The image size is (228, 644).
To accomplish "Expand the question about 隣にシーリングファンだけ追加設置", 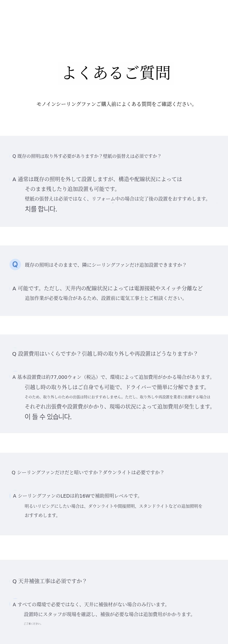I will (x=106, y=265).
